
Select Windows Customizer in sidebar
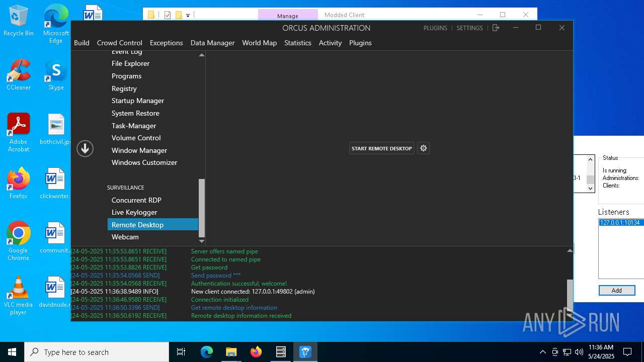(153, 162)
